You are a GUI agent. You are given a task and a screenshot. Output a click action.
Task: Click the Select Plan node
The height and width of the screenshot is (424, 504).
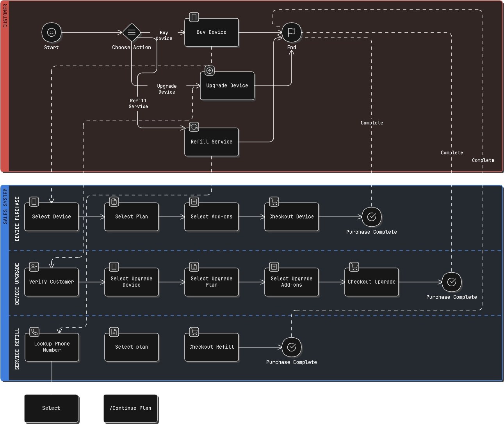[x=132, y=217]
